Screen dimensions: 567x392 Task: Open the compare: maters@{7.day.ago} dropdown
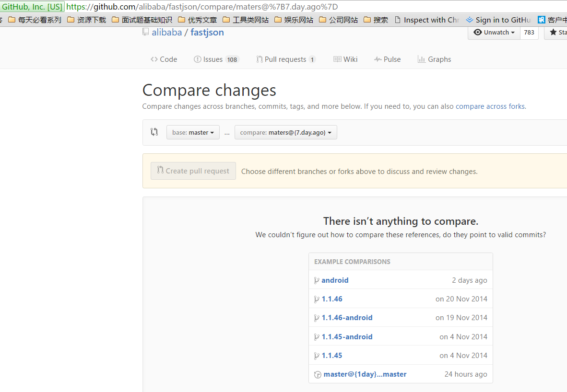286,132
